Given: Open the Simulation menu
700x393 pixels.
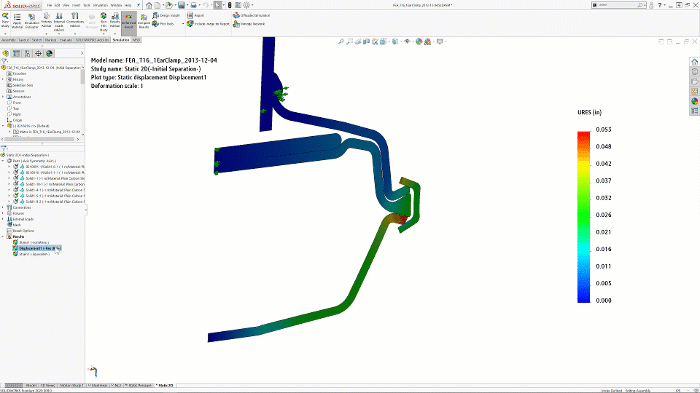Looking at the screenshot, I should (100, 5).
